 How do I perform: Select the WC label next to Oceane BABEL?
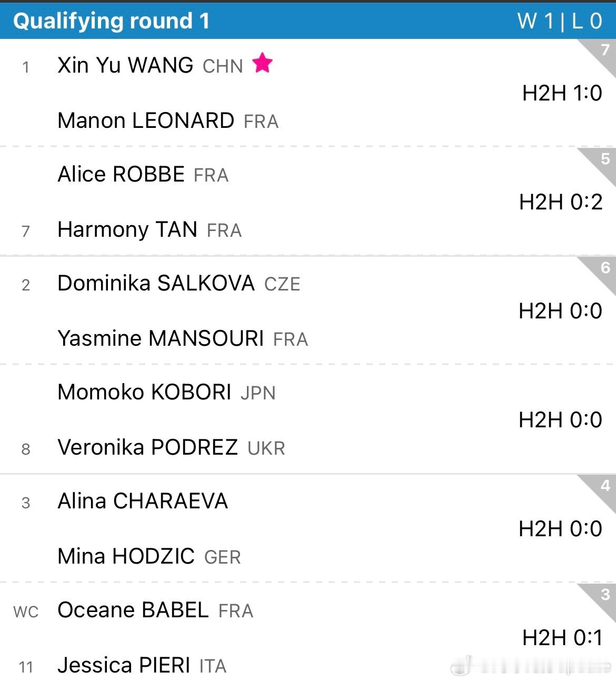point(26,611)
